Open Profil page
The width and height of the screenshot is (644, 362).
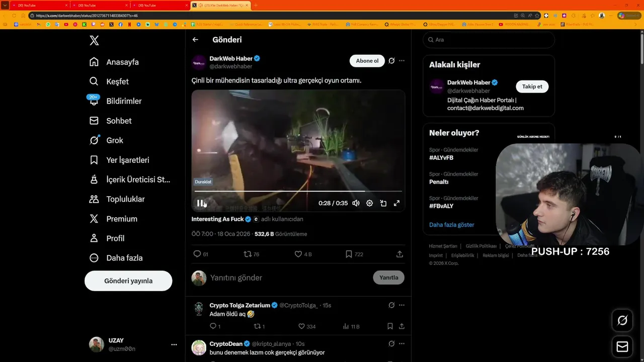click(107, 238)
